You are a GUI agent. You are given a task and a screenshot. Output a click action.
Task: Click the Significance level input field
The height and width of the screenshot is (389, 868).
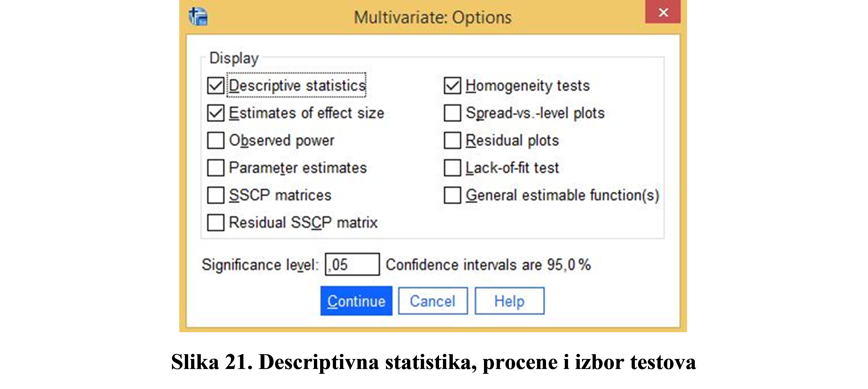[352, 264]
